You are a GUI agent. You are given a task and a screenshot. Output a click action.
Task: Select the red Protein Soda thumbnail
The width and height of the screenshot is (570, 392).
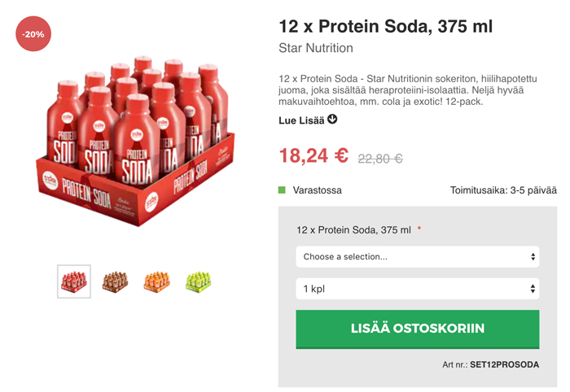click(74, 281)
